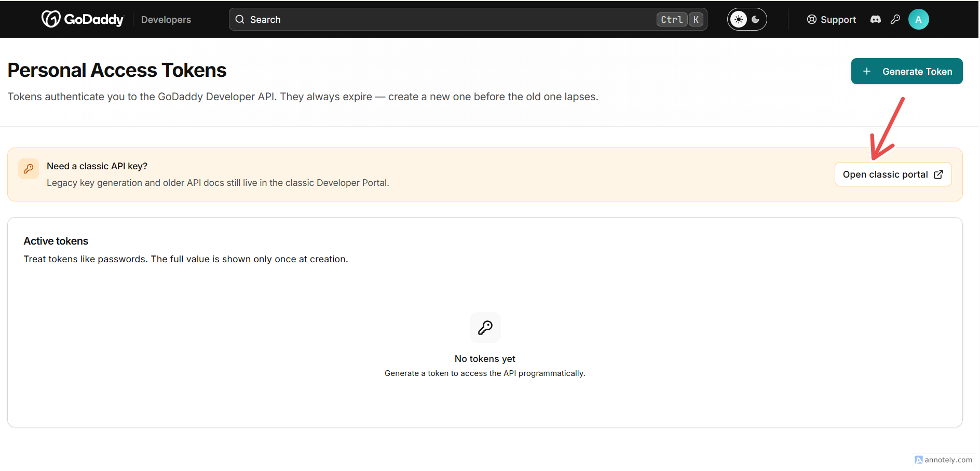Click the 'Personal Access Tokens' heading
Viewport: 980px width, 471px height.
pos(117,70)
